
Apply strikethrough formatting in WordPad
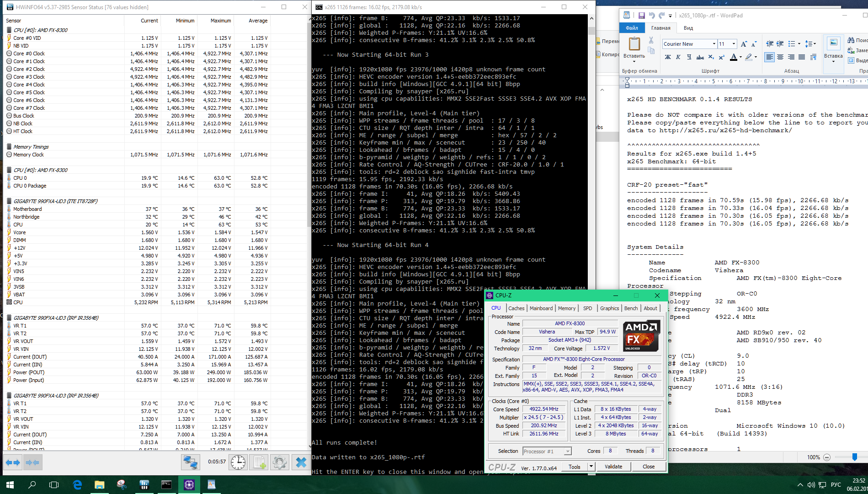[x=700, y=57]
